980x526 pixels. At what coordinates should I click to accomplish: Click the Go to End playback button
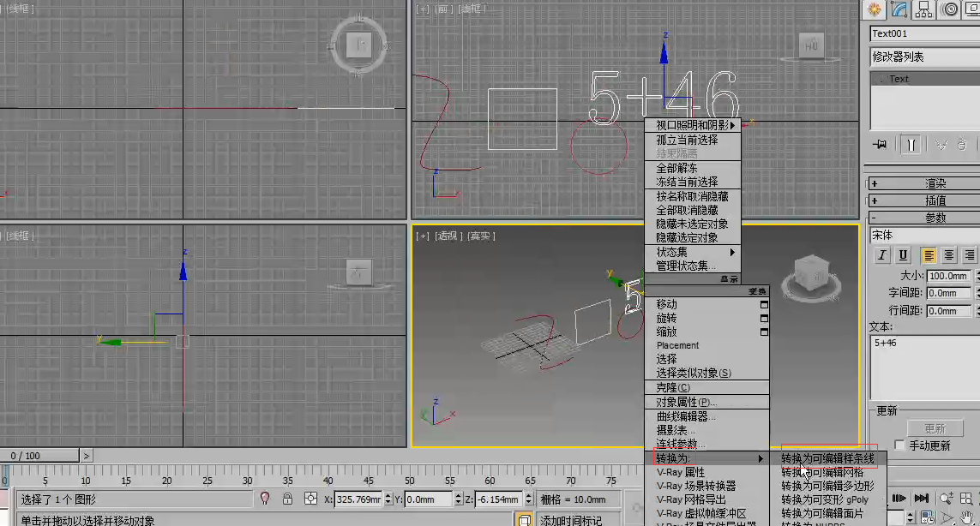(922, 498)
